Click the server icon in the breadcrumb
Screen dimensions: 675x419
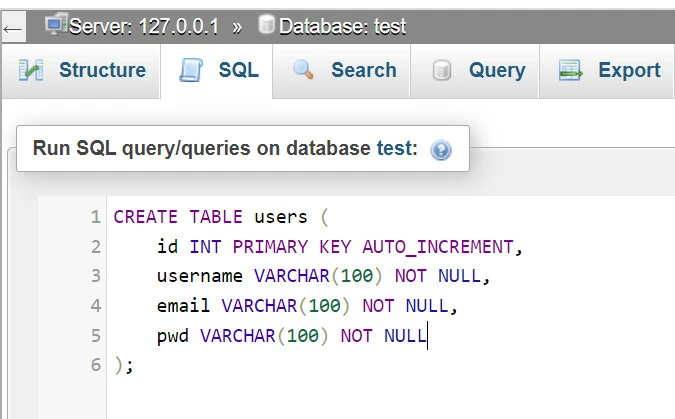pos(55,25)
